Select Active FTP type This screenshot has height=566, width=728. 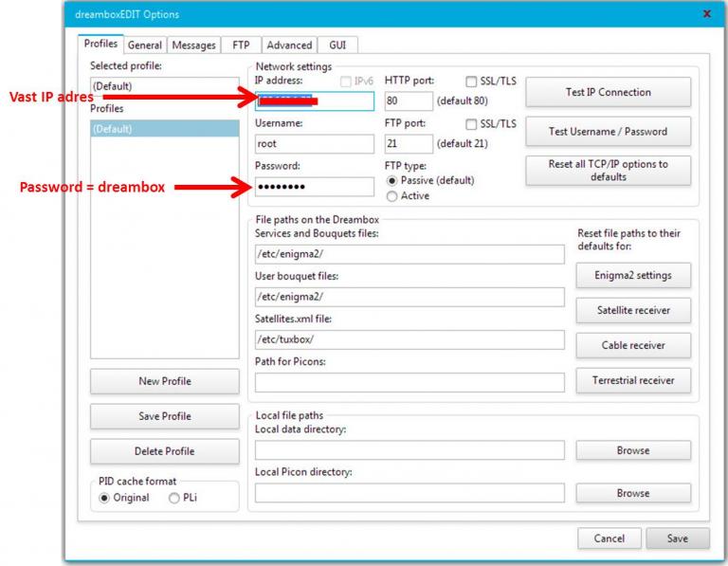(393, 196)
